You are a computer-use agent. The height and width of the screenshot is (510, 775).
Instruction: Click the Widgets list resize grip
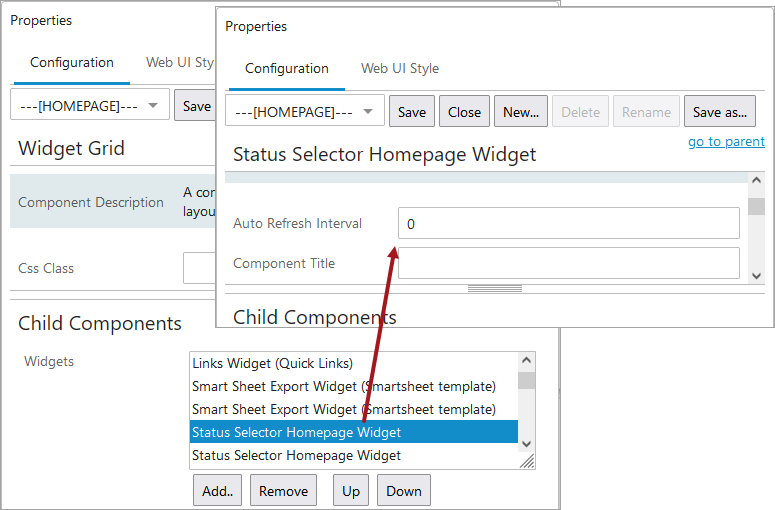(526, 461)
